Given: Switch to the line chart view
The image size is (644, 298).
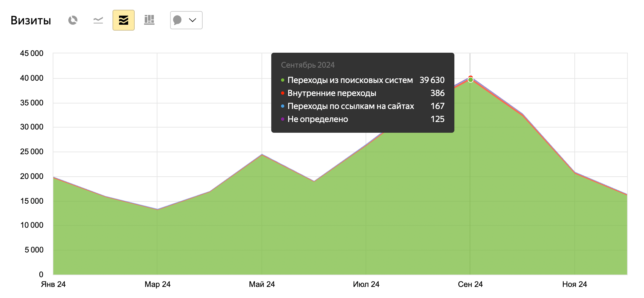Looking at the screenshot, I should click(x=98, y=20).
